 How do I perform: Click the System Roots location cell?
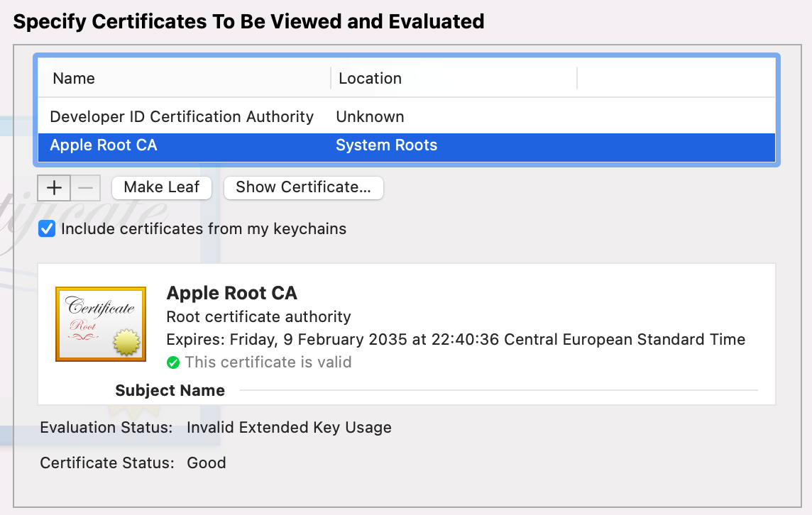pyautogui.click(x=386, y=145)
